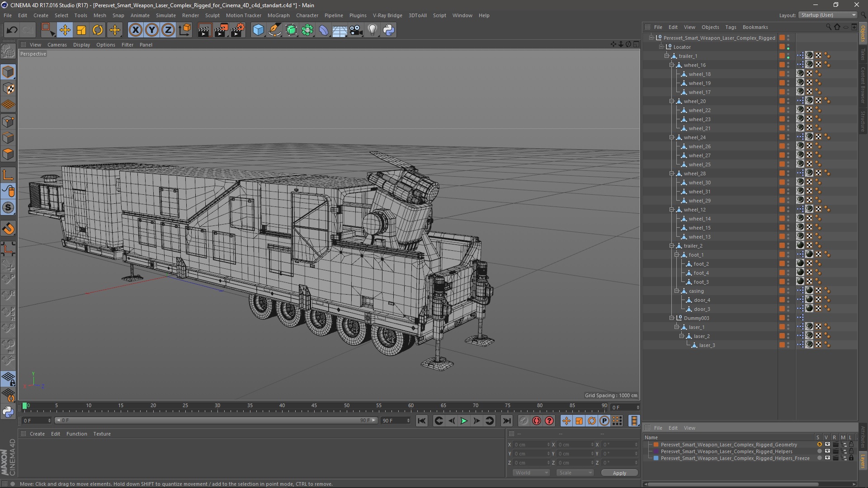This screenshot has width=868, height=488.
Task: Click Helpers_Freeze layer blue color swatch
Action: tap(656, 458)
